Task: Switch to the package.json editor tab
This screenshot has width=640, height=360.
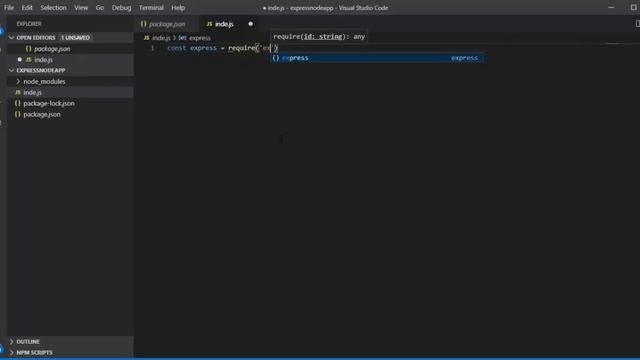Action: pyautogui.click(x=167, y=24)
